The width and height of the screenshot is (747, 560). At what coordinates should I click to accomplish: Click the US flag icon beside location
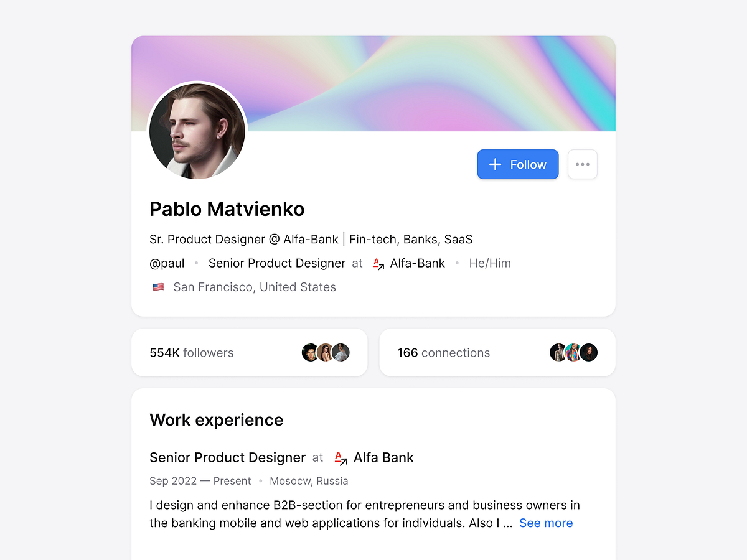[x=157, y=287]
